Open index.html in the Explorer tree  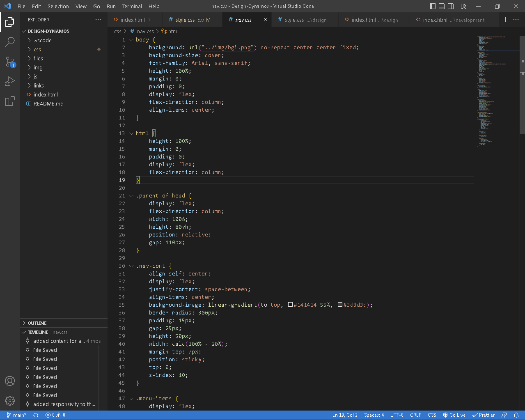click(46, 94)
